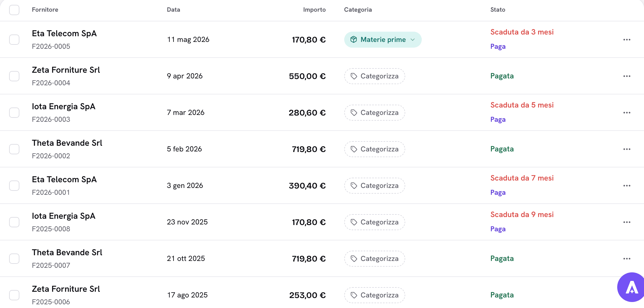Click Paga for invoice overdue 3 months
Image resolution: width=644 pixels, height=308 pixels.
(x=498, y=46)
